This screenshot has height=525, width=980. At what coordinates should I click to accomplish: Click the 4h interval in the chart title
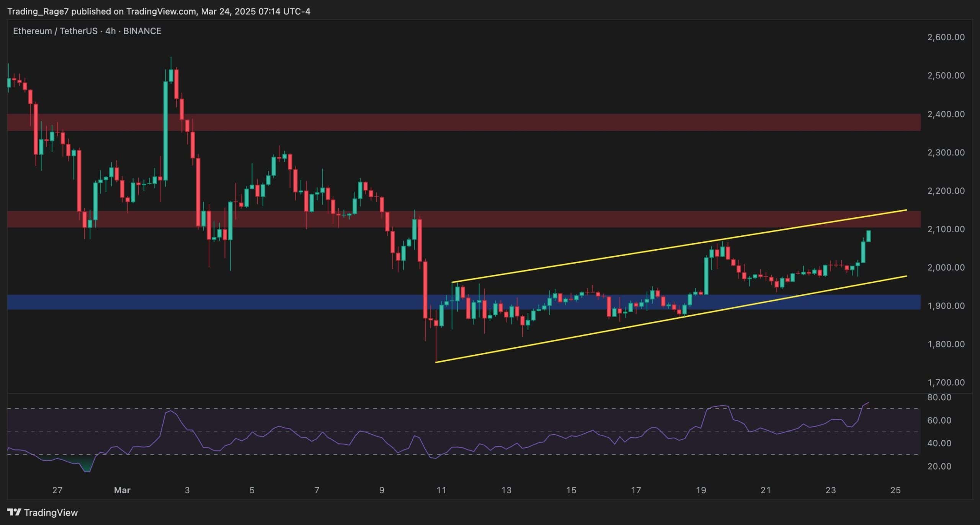pyautogui.click(x=110, y=31)
